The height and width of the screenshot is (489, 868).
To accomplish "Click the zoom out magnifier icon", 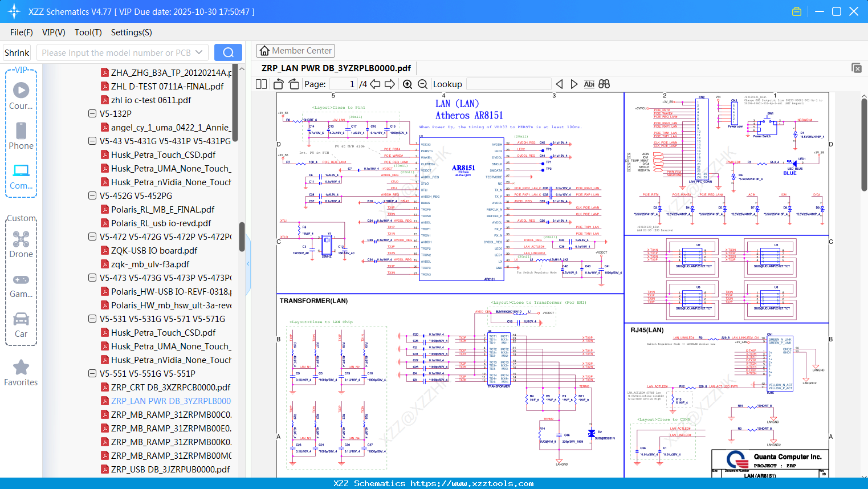I will pos(422,84).
